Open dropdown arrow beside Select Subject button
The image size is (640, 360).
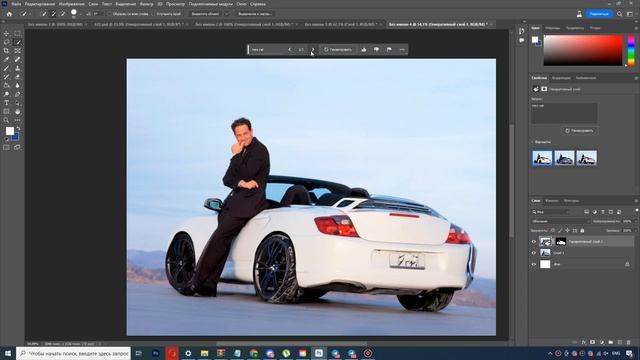click(227, 14)
